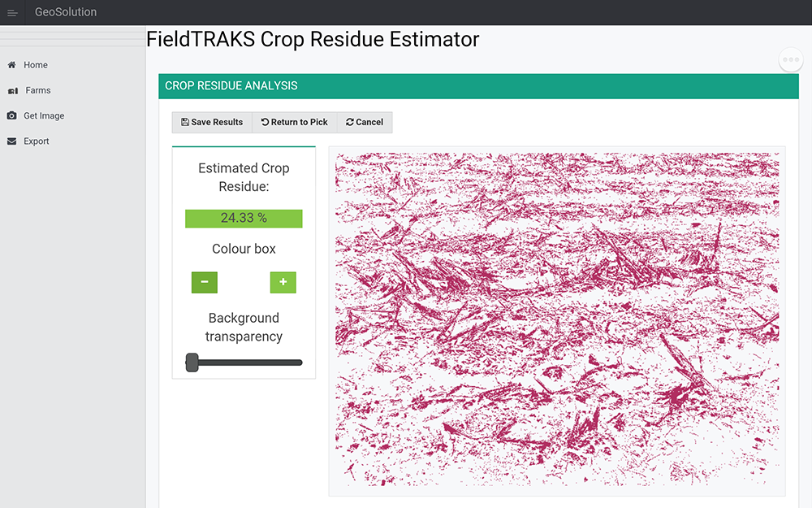This screenshot has height=508, width=812.
Task: Cancel the crop residue analysis
Action: 365,122
